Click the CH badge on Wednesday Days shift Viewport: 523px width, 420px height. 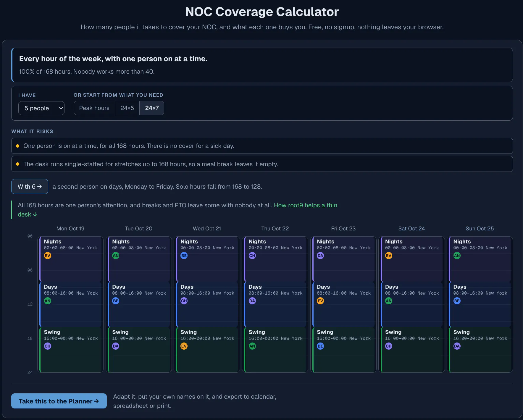[184, 301]
